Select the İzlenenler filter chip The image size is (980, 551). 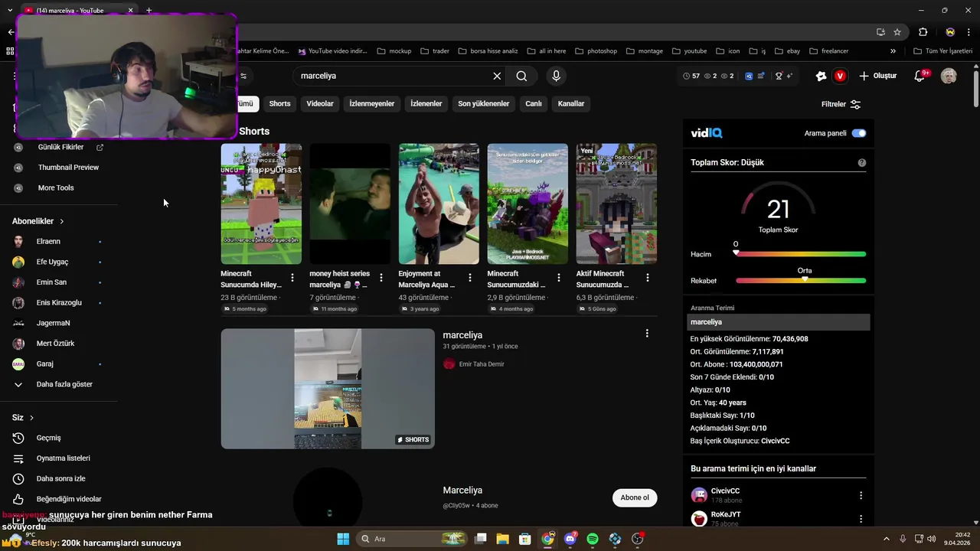[x=426, y=103]
